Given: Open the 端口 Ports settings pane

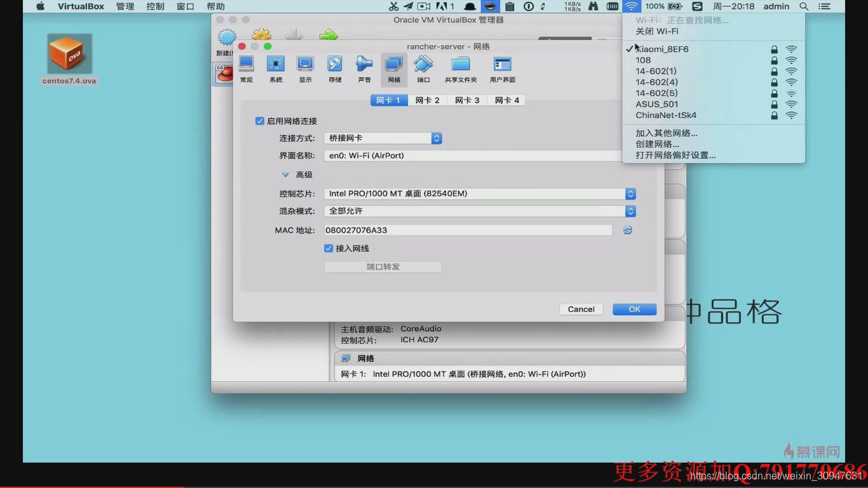Looking at the screenshot, I should [x=423, y=69].
